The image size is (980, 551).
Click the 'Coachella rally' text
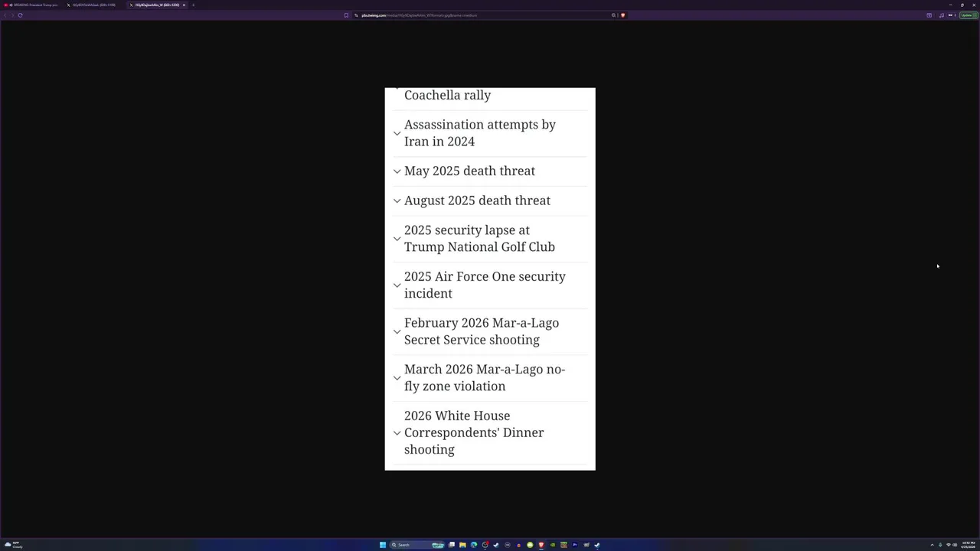click(x=447, y=95)
